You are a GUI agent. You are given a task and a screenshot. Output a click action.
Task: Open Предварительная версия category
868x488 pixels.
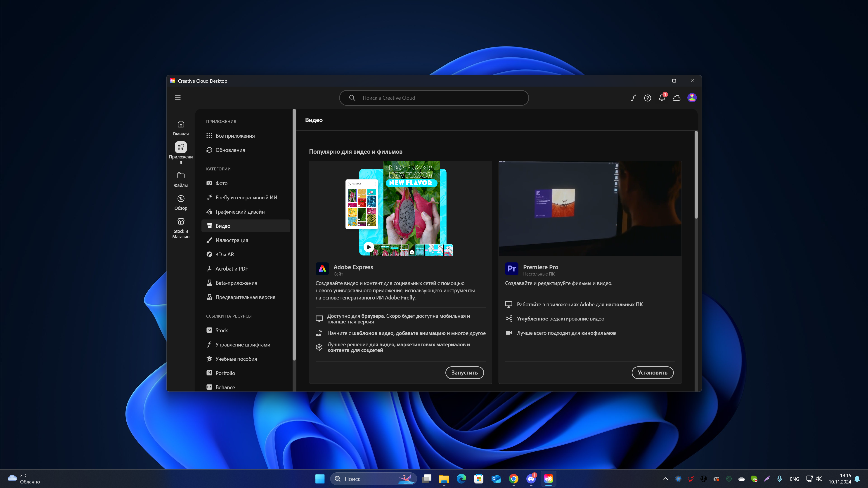point(246,297)
